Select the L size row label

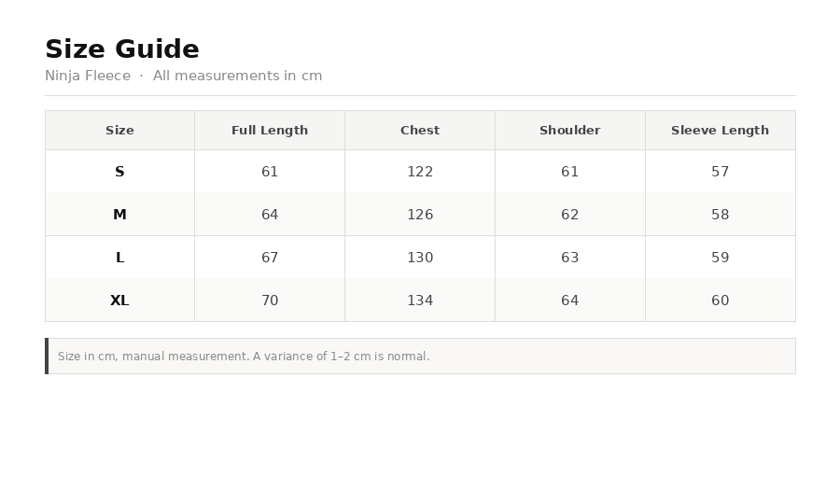pos(119,257)
